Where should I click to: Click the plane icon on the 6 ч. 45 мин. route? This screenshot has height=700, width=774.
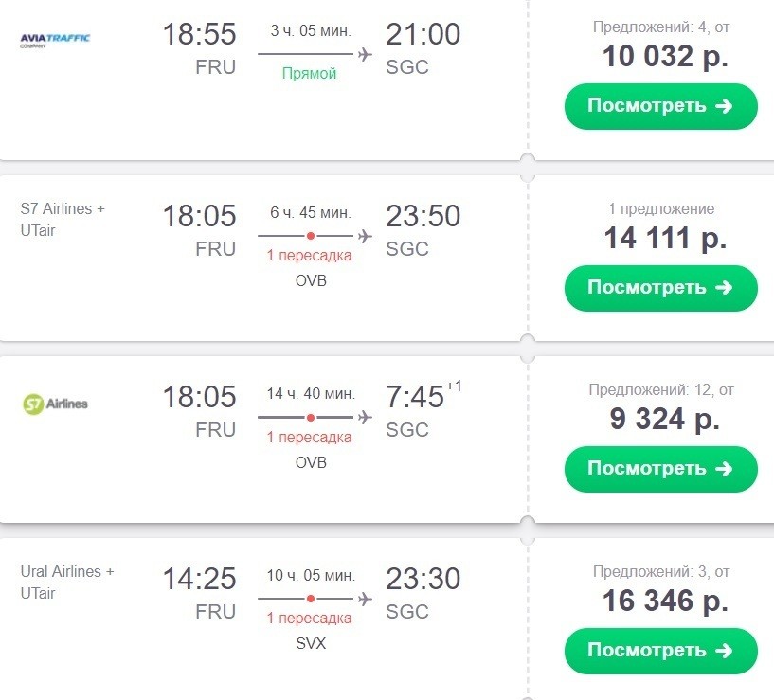(x=365, y=234)
